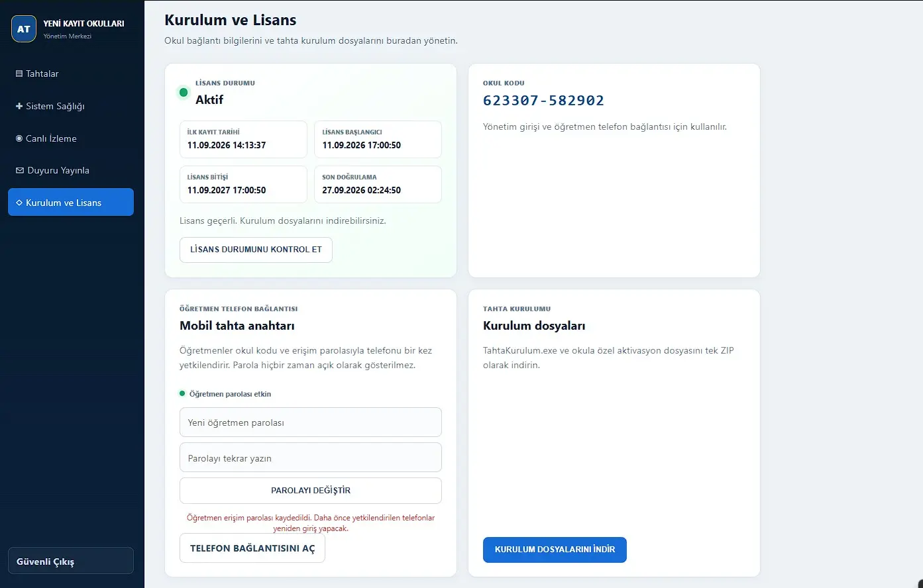Click the Kurulum ve Lisans page heading
This screenshot has height=588, width=923.
click(231, 20)
